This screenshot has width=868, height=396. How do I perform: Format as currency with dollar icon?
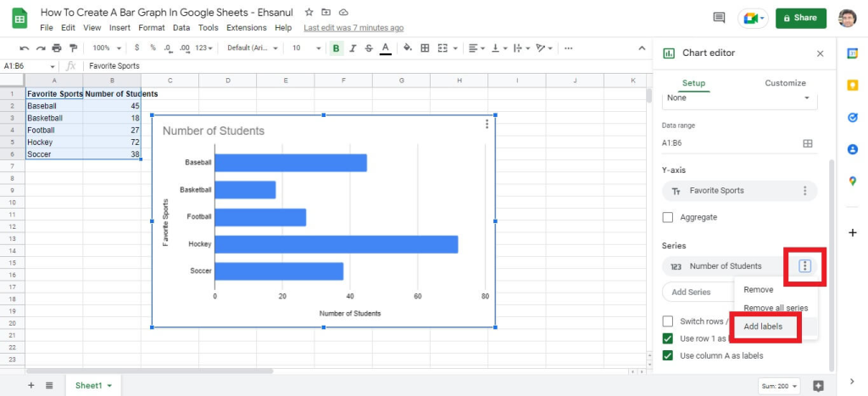click(x=136, y=48)
